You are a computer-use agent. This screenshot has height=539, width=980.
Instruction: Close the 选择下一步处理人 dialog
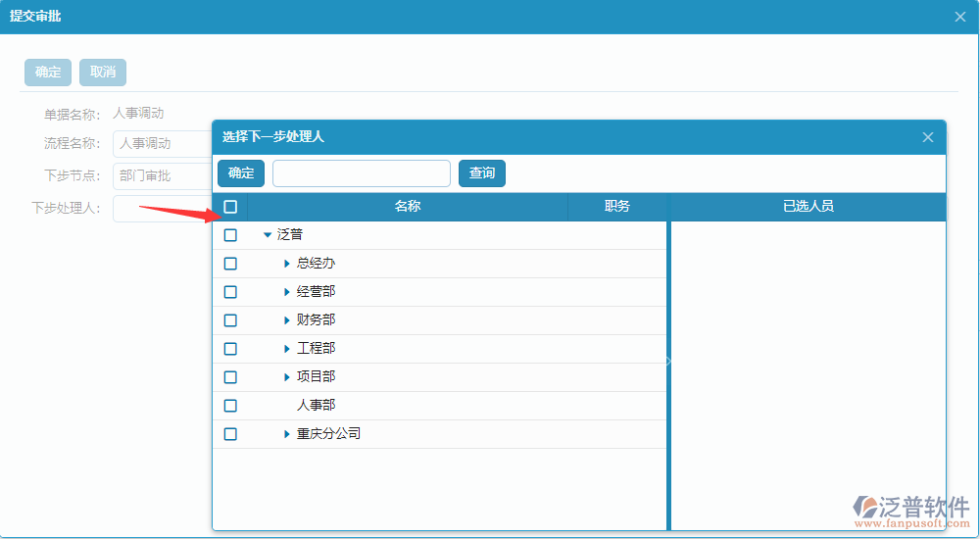pos(927,137)
